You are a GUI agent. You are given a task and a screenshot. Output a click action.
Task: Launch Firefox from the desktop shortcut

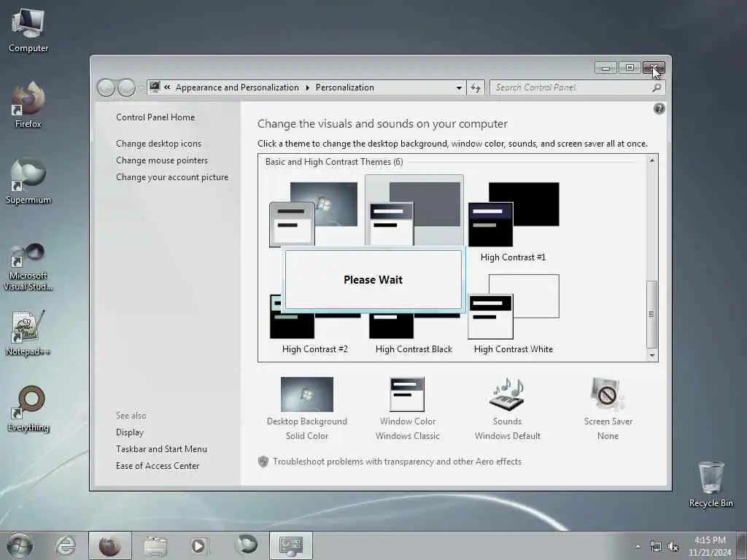pos(28,105)
